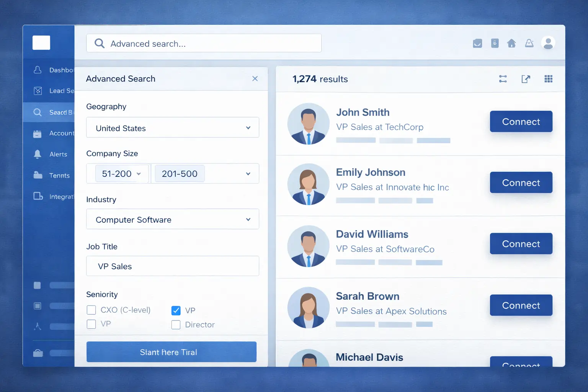Connect with Sarah Brown

coord(521,305)
